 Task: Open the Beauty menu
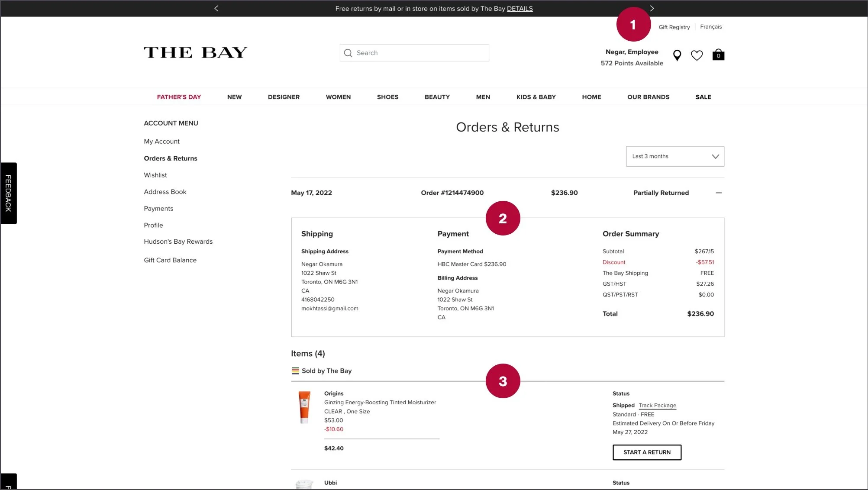click(x=437, y=97)
